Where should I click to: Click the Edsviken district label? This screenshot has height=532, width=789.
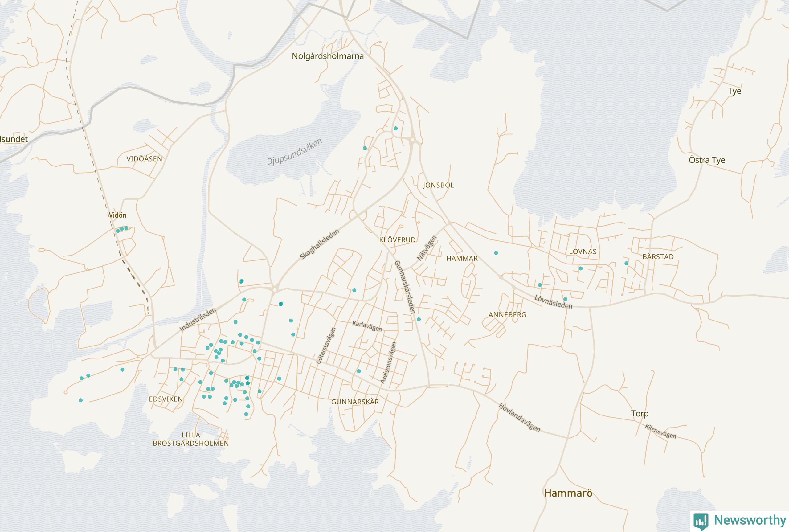tap(166, 399)
